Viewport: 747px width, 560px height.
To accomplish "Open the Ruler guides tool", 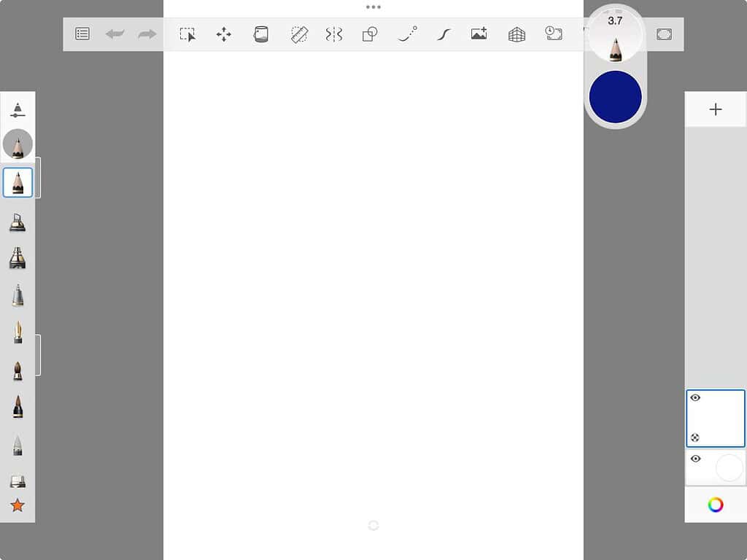I will tap(299, 34).
